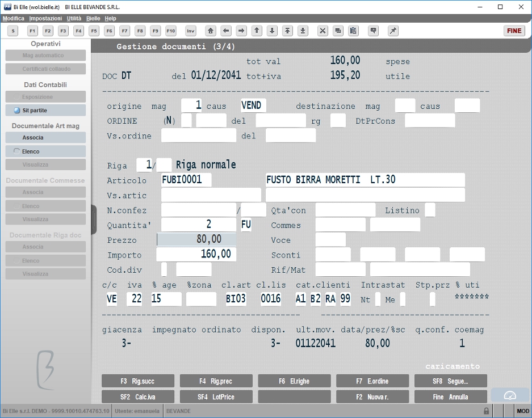
Task: Click Associa under Documentale Art mag
Action: click(45, 138)
